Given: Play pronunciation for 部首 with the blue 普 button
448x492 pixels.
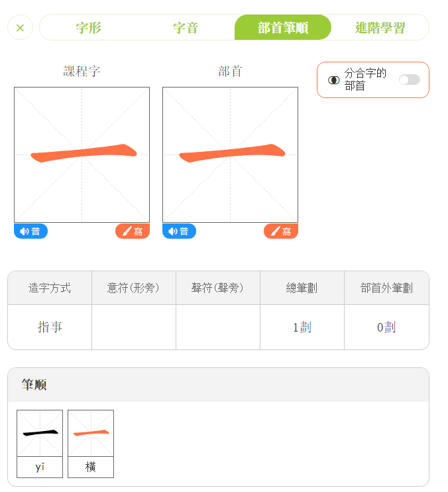Looking at the screenshot, I should coord(179,231).
